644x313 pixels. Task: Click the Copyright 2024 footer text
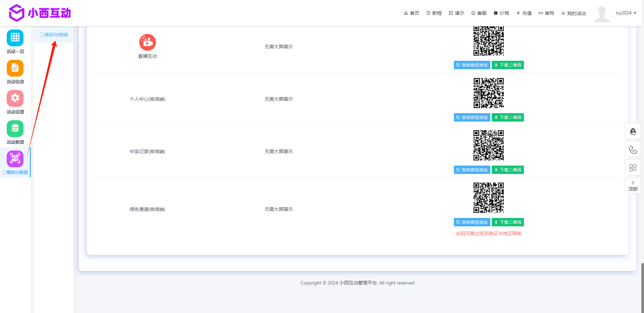pyautogui.click(x=358, y=283)
